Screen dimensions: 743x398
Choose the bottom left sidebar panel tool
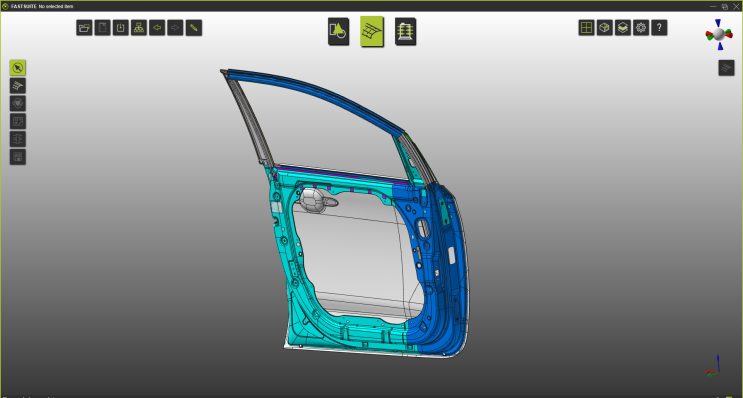click(18, 157)
